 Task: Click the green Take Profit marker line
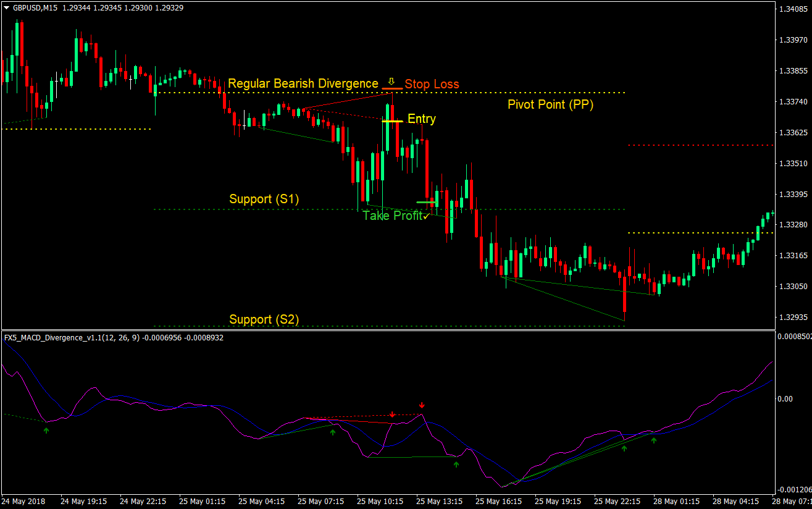425,201
